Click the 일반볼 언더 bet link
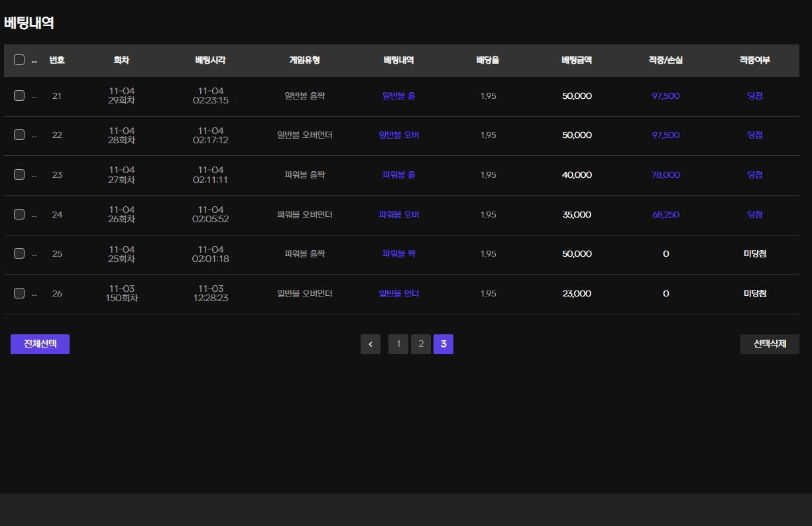Image resolution: width=812 pixels, height=526 pixels. click(x=399, y=293)
